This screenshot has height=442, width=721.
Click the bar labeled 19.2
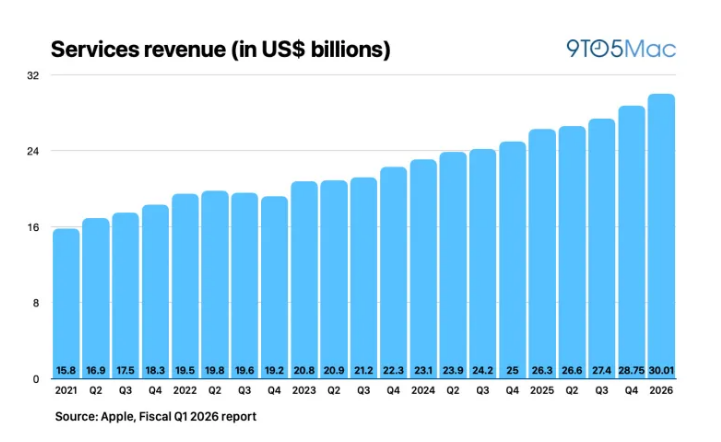click(274, 287)
